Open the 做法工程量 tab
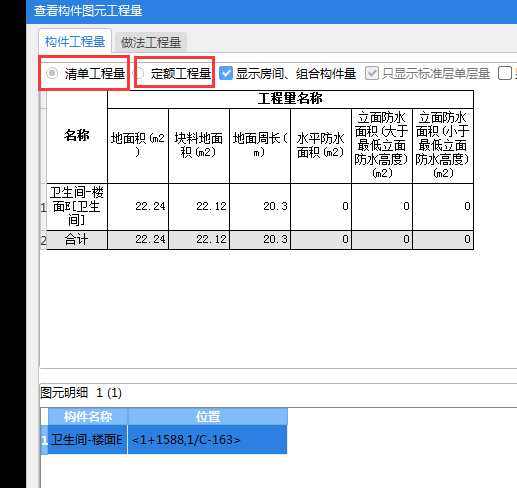The width and height of the screenshot is (517, 488). tap(151, 43)
